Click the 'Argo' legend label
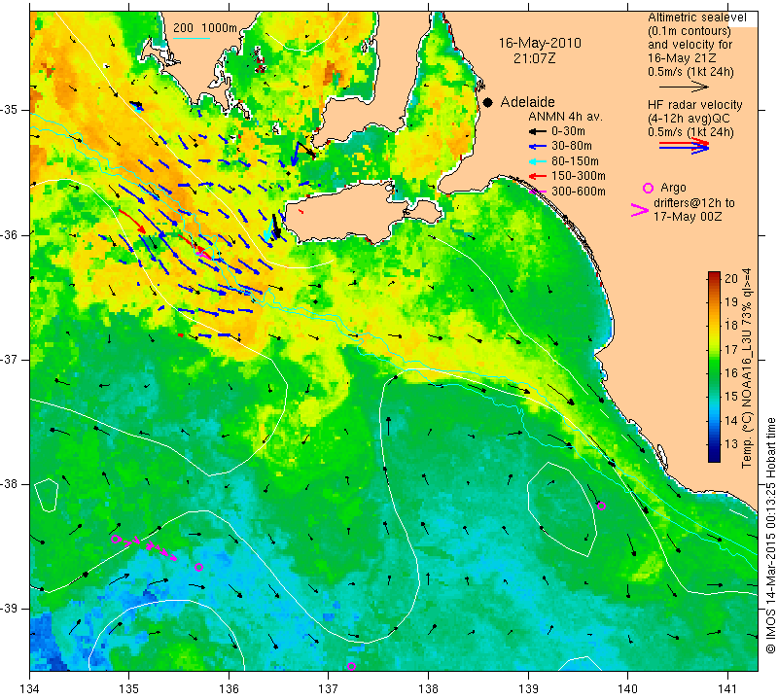 673,188
